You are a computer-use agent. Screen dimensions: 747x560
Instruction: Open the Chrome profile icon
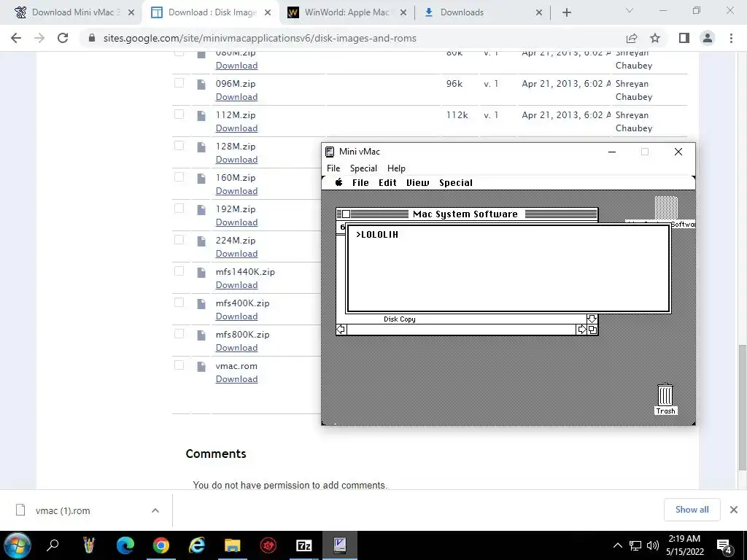pos(708,38)
